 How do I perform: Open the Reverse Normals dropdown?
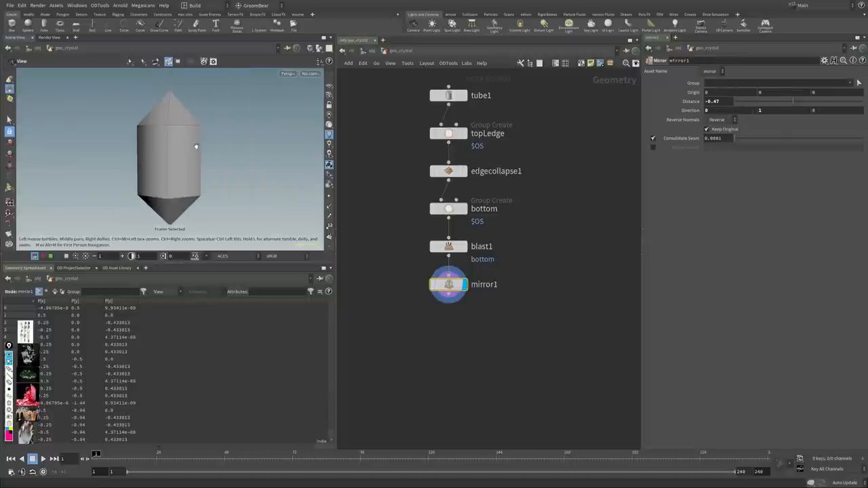pyautogui.click(x=734, y=120)
